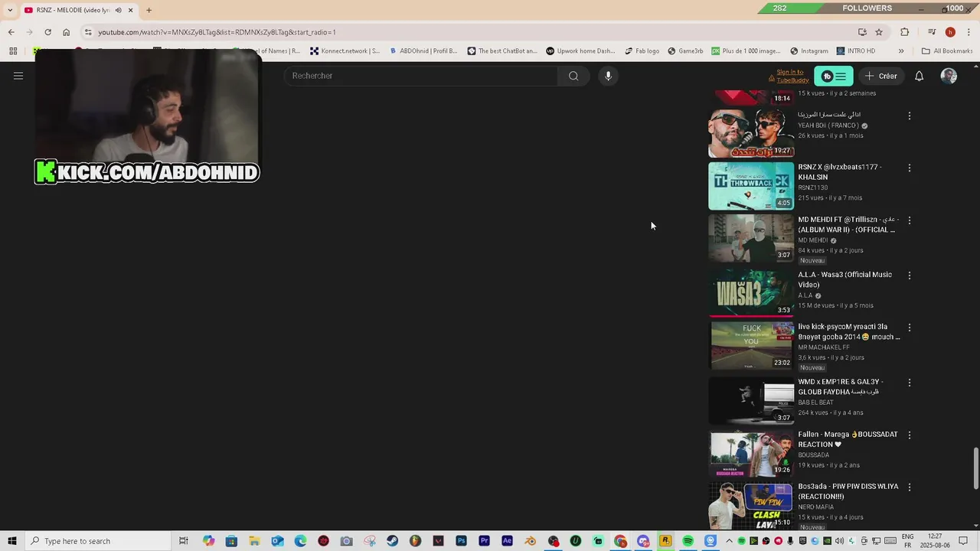The image size is (980, 551).
Task: Open Chrome apps grid in bookmarks bar
Action: click(x=13, y=51)
